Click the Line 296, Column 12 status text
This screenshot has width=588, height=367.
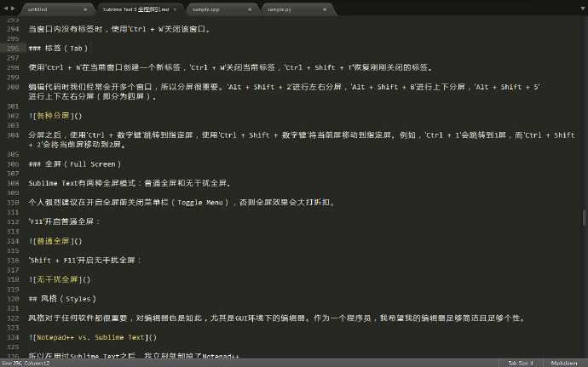tap(26, 364)
